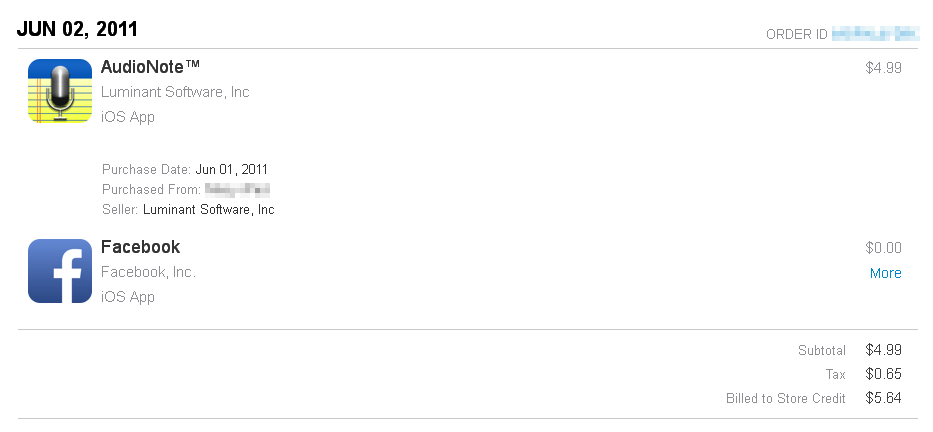This screenshot has width=933, height=432.
Task: Select the Facebook app title
Action: pyautogui.click(x=141, y=247)
